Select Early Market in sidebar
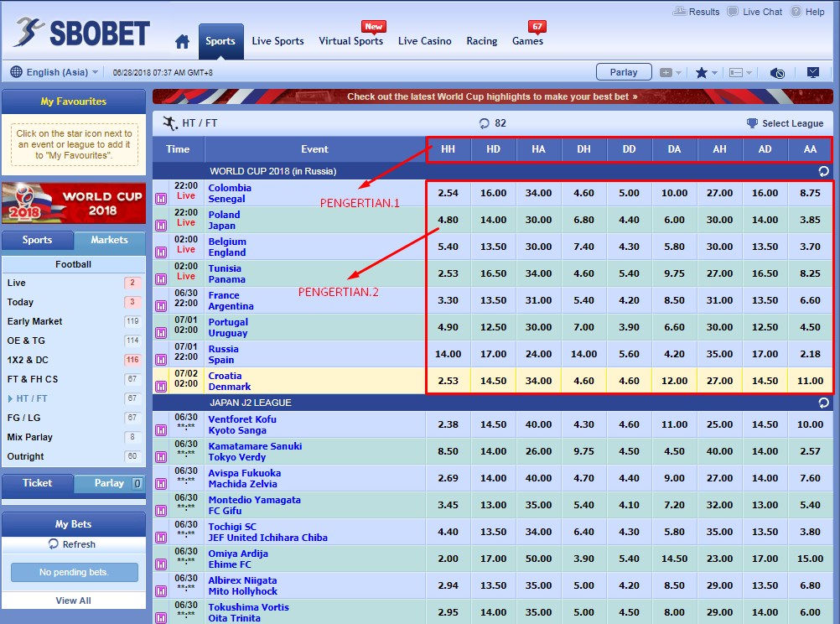 [x=74, y=321]
